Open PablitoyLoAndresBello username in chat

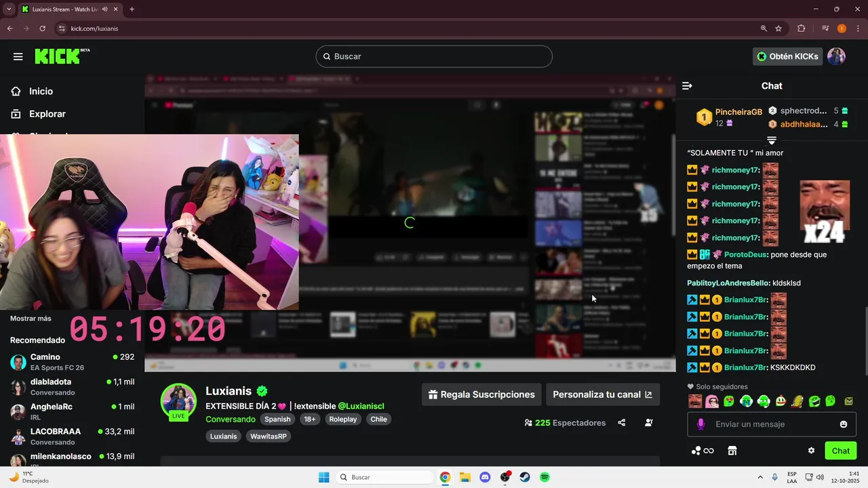tap(728, 283)
